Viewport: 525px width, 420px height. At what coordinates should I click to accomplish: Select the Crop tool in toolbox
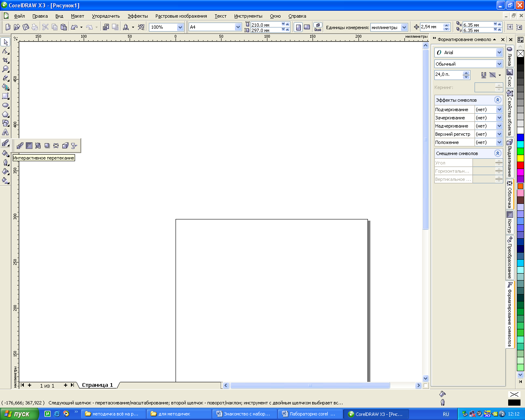coord(5,60)
